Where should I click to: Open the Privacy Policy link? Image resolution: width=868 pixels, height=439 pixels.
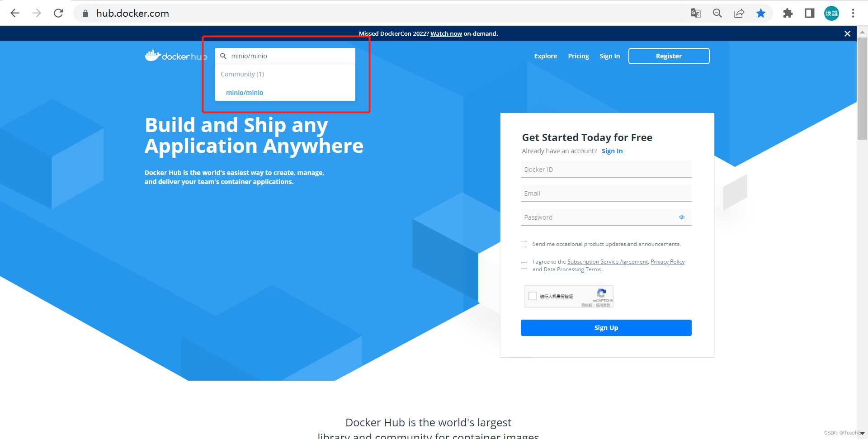(667, 262)
